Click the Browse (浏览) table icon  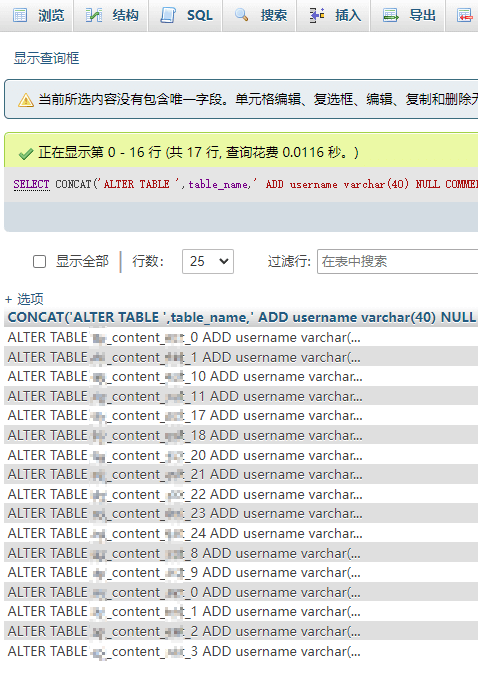[x=20, y=15]
